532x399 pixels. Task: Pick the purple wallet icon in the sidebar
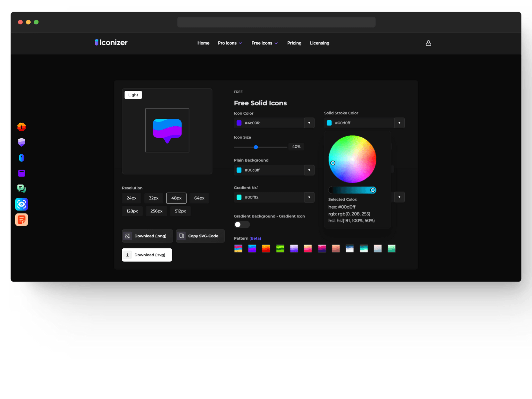(21, 173)
